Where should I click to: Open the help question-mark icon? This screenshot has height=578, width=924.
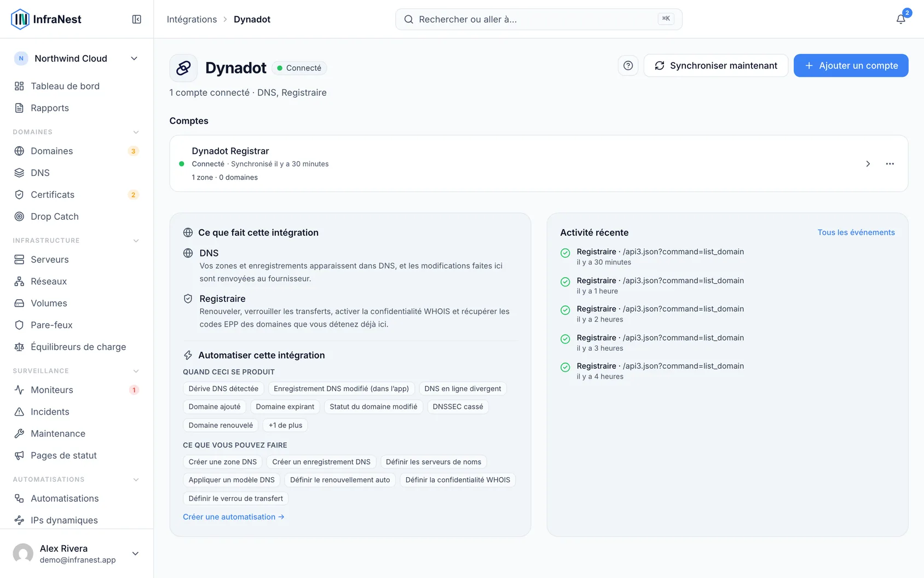coord(628,66)
